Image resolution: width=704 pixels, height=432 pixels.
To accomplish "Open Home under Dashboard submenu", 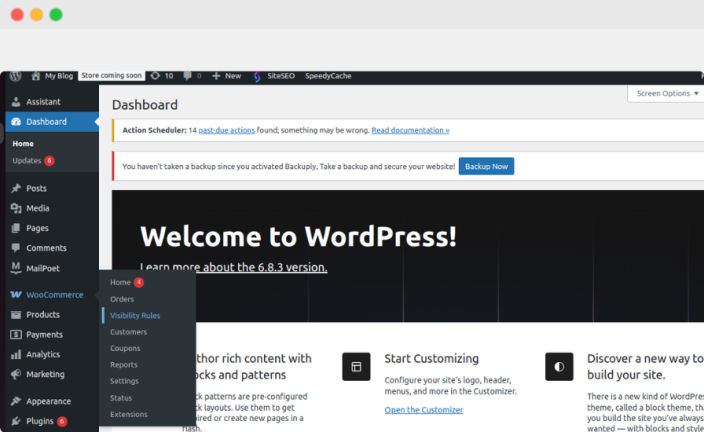I will pyautogui.click(x=23, y=144).
